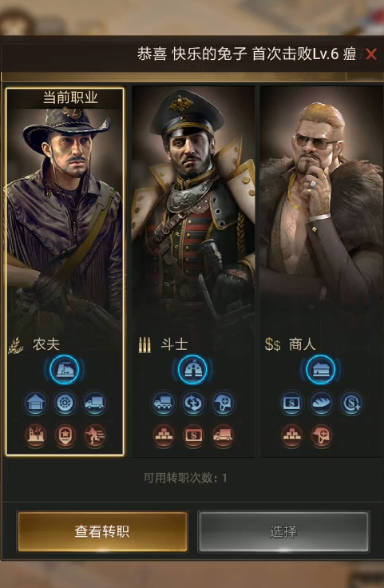Tap the coin with plus skill icon
The image size is (384, 588).
pyautogui.click(x=351, y=403)
